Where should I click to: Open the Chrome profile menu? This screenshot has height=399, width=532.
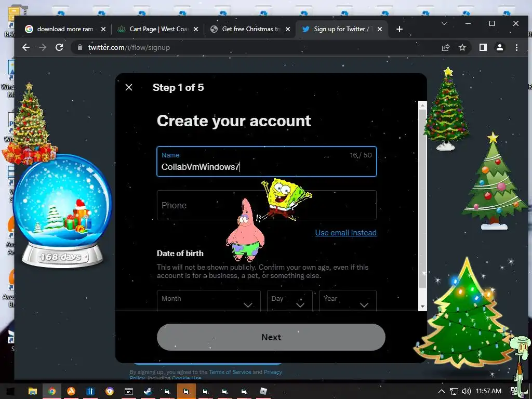point(500,47)
